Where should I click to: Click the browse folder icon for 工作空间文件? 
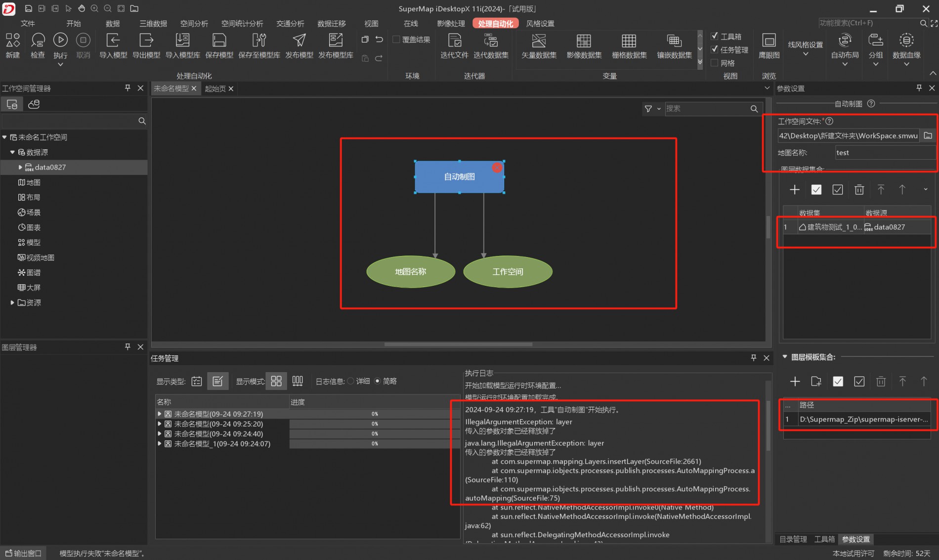(928, 135)
